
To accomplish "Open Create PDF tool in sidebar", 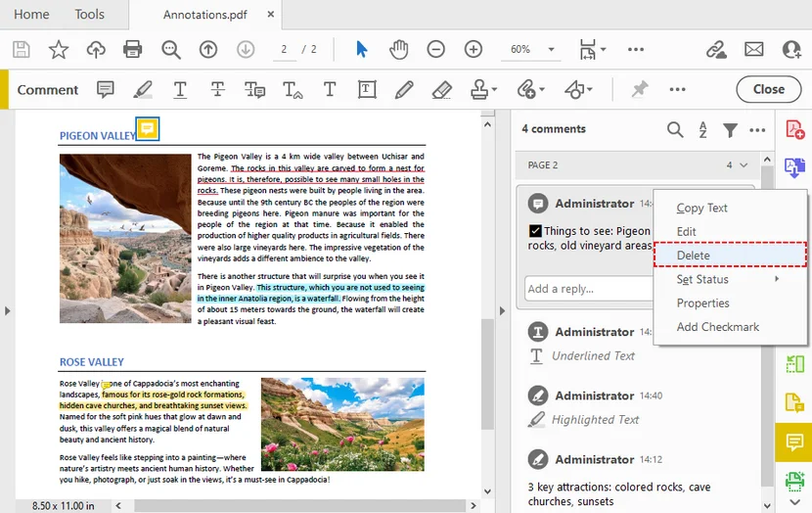I will coord(794,129).
